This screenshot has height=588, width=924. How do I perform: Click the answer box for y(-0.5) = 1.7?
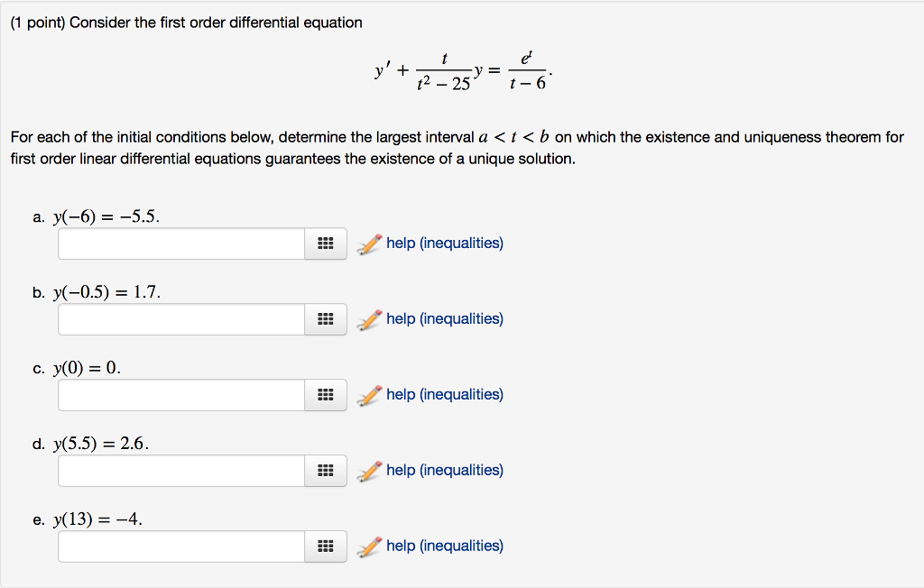point(180,319)
